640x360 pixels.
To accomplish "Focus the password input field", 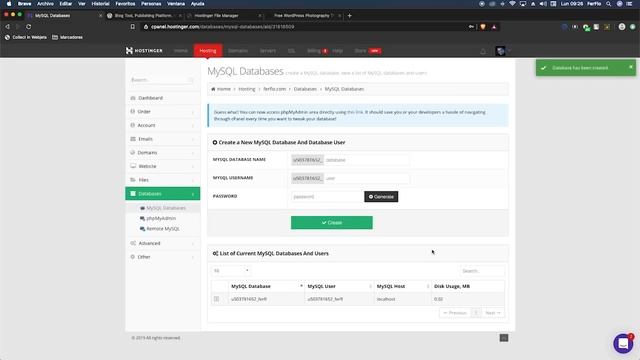I will tap(327, 197).
